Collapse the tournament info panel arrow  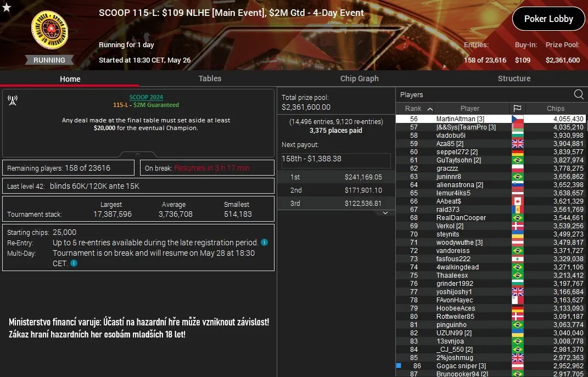[x=138, y=154]
